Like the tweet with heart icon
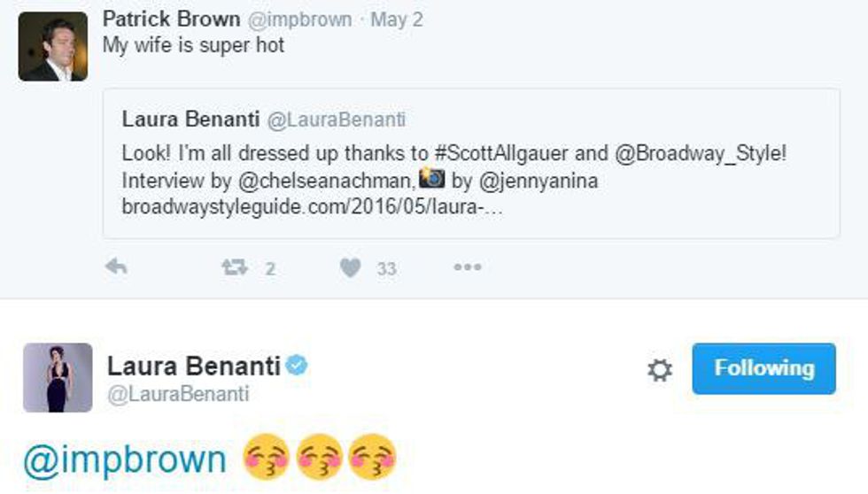Image resolution: width=868 pixels, height=494 pixels. tap(351, 267)
